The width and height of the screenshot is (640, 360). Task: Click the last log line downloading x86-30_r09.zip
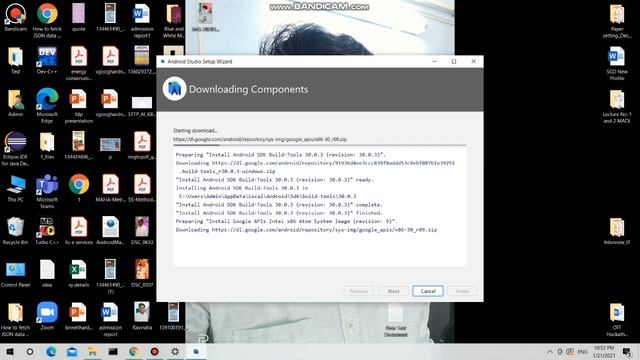point(306,230)
